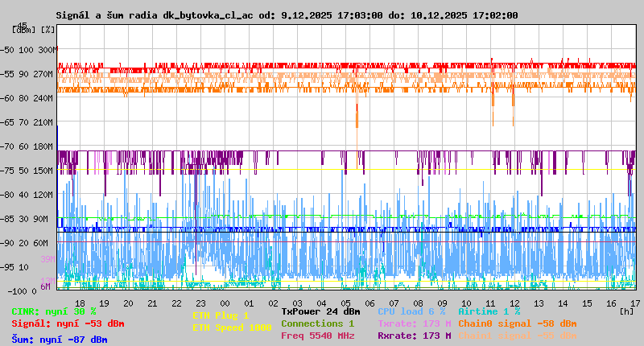Click the '-50 100 300M' y-axis label
The height and width of the screenshot is (346, 644).
click(28, 50)
